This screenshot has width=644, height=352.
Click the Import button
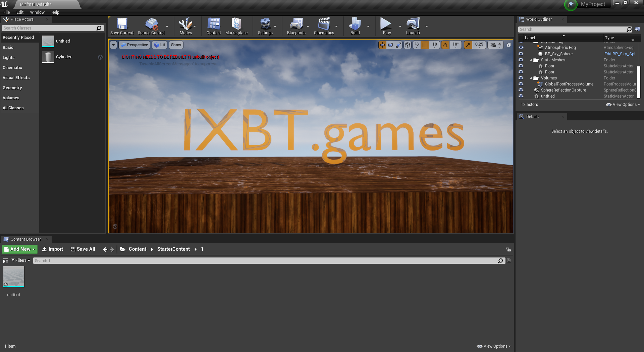[x=53, y=249]
